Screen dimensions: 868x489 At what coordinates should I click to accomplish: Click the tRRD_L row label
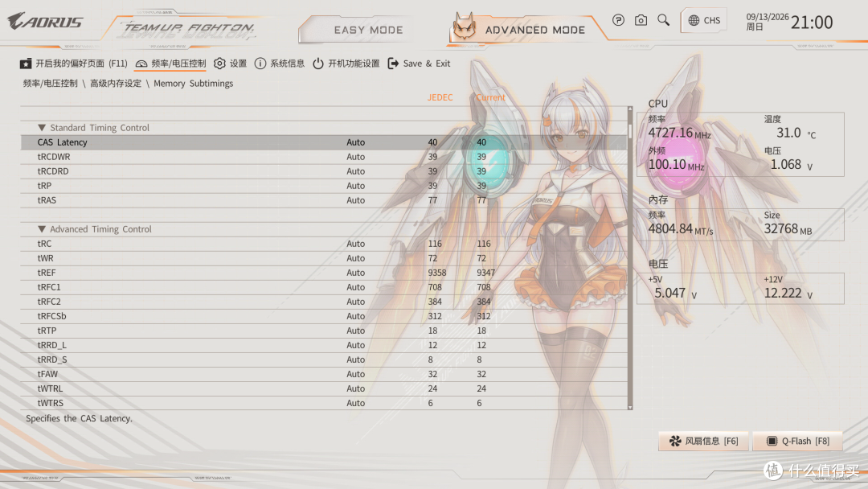coord(51,345)
